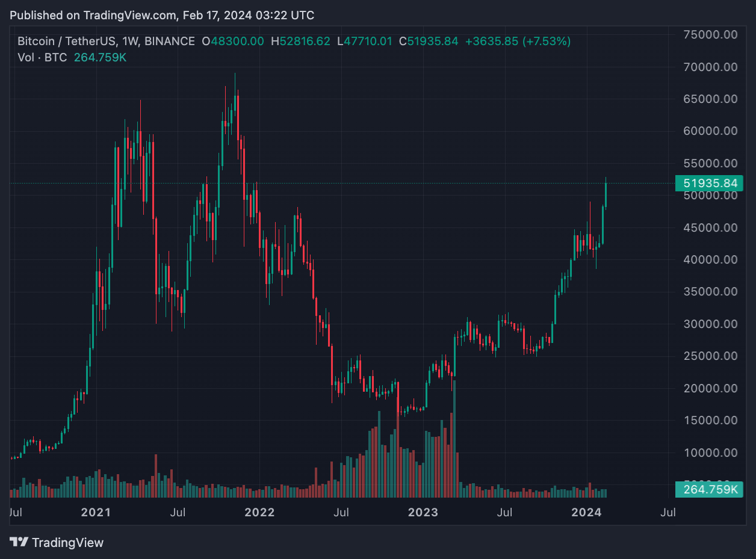Viewport: 756px width, 559px height.
Task: Click the 2023 label on time axis
Action: (423, 513)
